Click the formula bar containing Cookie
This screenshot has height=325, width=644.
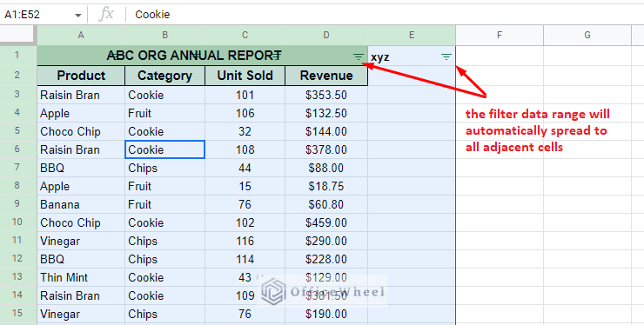(386, 15)
